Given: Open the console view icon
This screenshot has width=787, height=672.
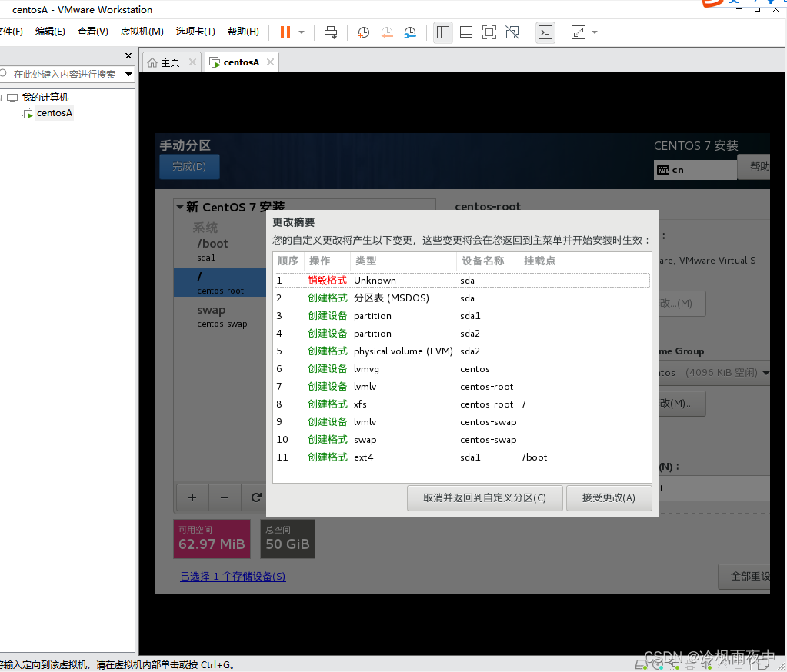Looking at the screenshot, I should 545,32.
